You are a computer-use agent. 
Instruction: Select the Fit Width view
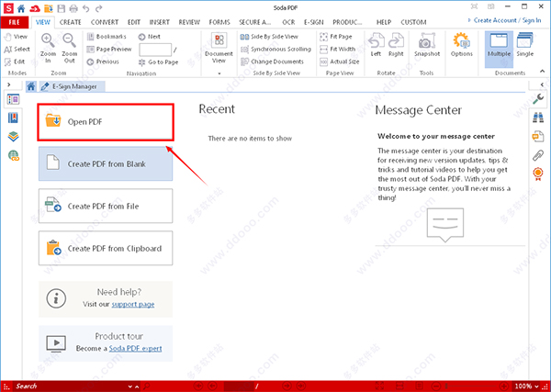coord(338,50)
